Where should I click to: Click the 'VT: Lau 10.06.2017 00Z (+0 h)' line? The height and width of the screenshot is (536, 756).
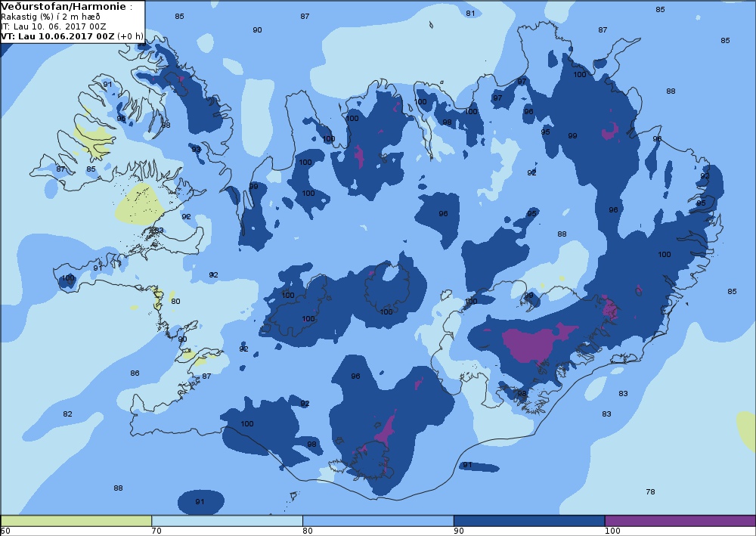point(73,36)
